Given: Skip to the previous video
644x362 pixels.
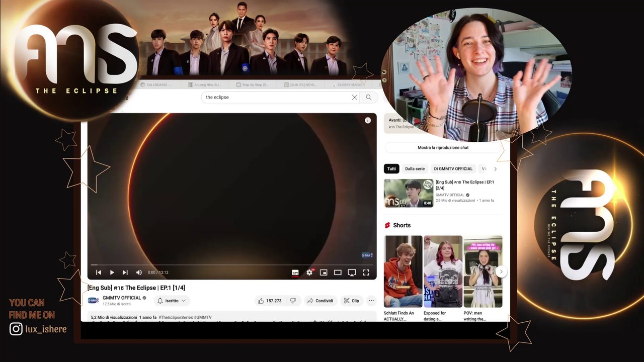Looking at the screenshot, I should [x=99, y=273].
